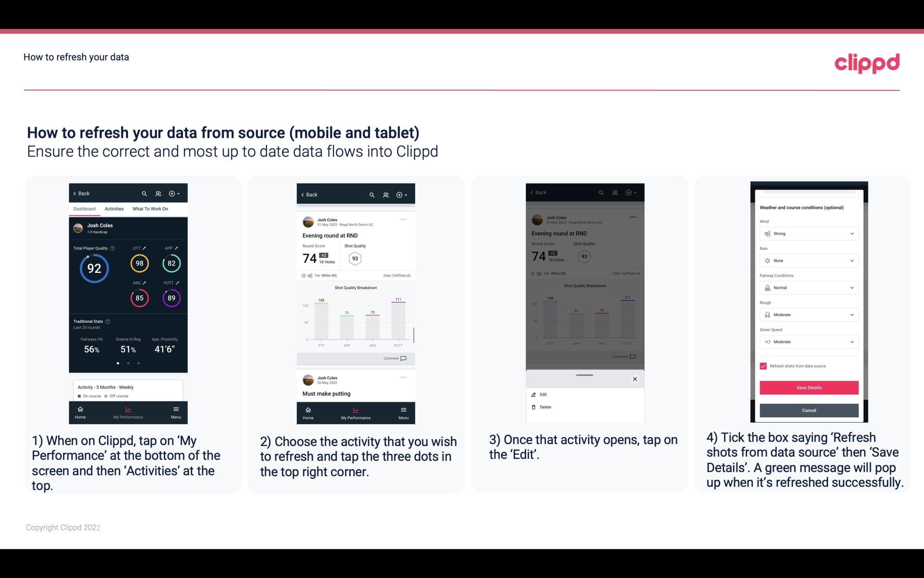Viewport: 924px width, 578px height.
Task: Select the What To Work On tab
Action: click(149, 208)
